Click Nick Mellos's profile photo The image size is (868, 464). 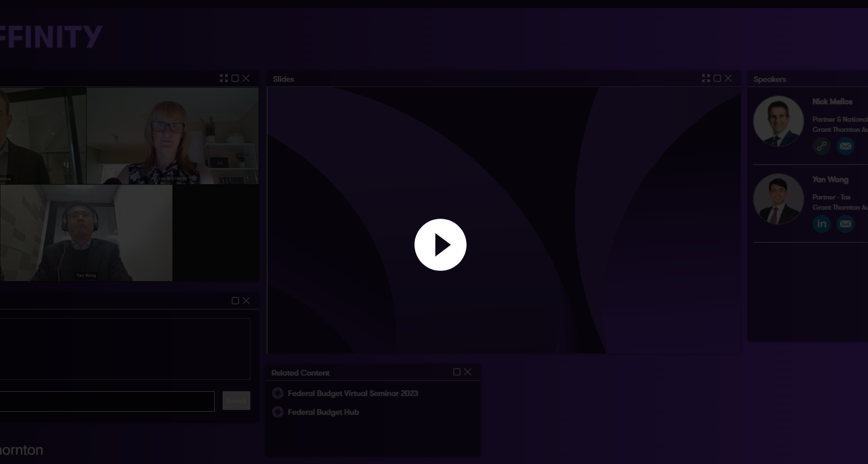[778, 121]
